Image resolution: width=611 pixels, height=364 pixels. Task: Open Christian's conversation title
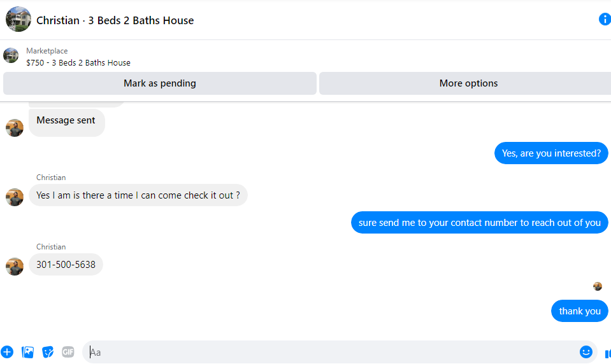pyautogui.click(x=115, y=20)
